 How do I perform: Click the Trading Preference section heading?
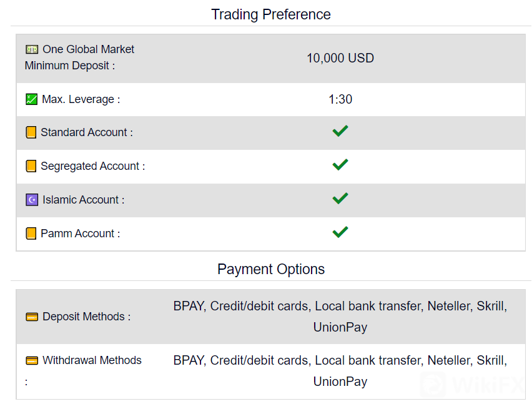[270, 14]
